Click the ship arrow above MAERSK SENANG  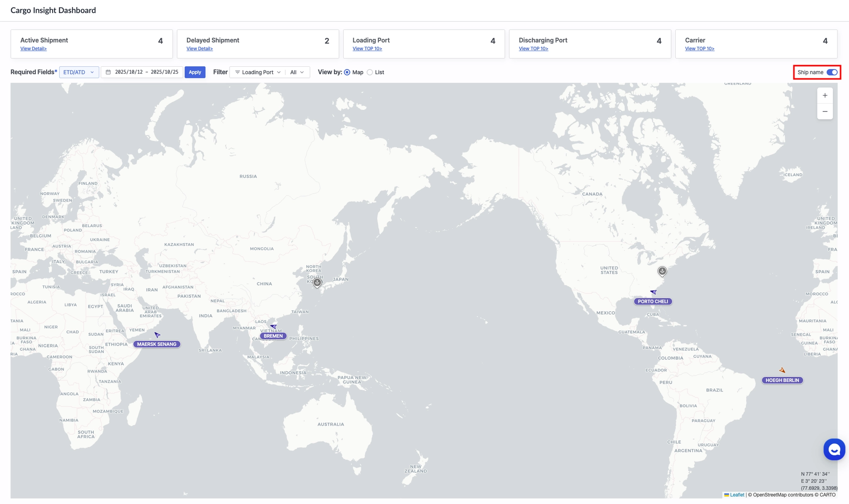(x=157, y=335)
